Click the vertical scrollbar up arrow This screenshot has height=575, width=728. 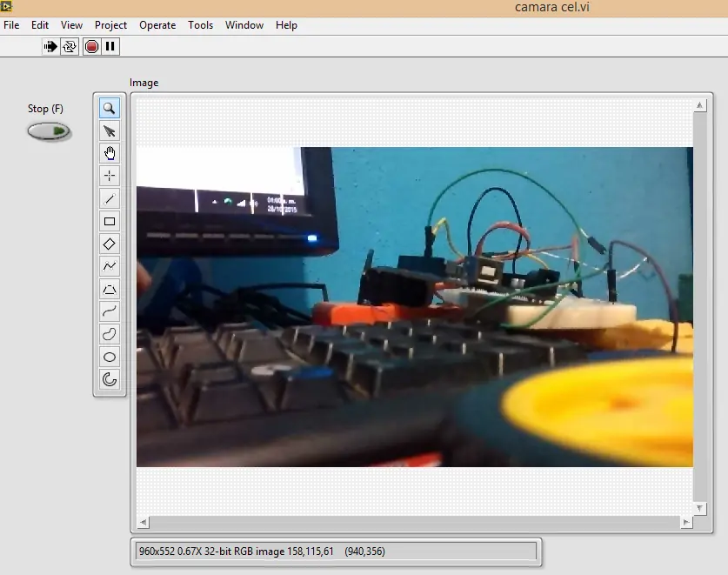[x=699, y=105]
